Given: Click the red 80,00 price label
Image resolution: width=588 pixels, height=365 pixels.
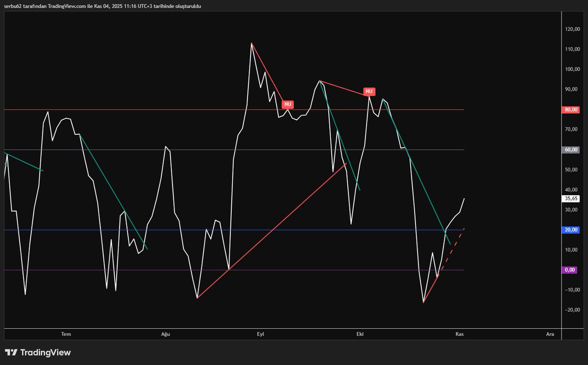Looking at the screenshot, I should coord(571,109).
